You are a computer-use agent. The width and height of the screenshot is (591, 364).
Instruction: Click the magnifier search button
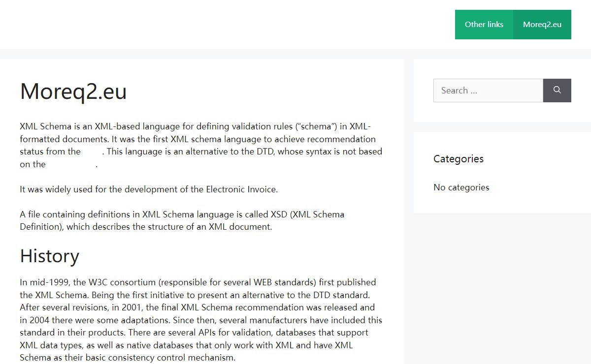(557, 91)
